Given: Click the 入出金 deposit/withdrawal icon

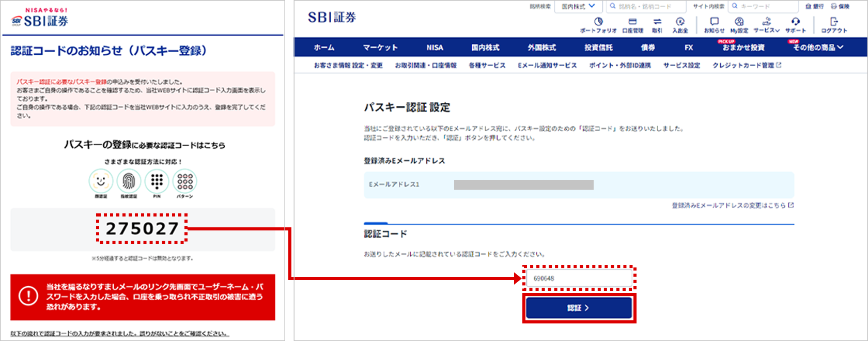Looking at the screenshot, I should [680, 24].
